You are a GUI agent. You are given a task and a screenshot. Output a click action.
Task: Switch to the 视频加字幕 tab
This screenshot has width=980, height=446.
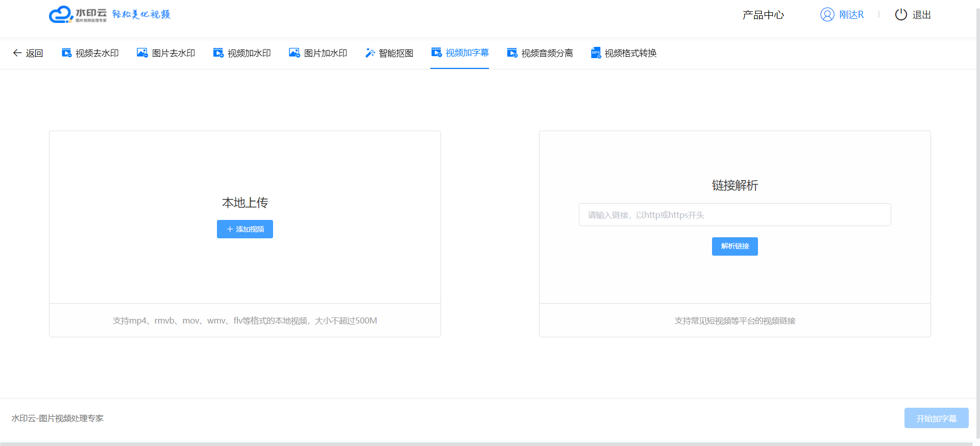pyautogui.click(x=467, y=53)
